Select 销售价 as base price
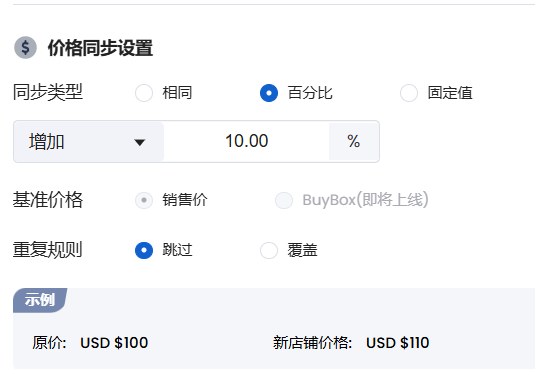 (144, 200)
